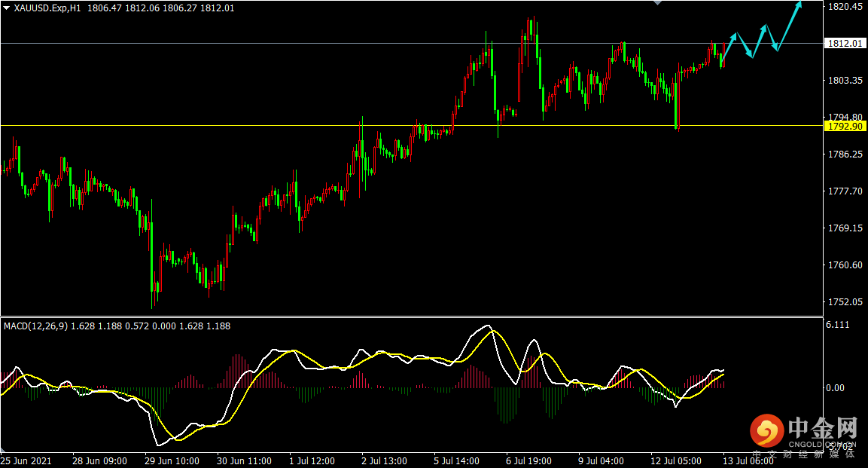Click the 13 Jul 06:00 time axis label

tap(748, 460)
